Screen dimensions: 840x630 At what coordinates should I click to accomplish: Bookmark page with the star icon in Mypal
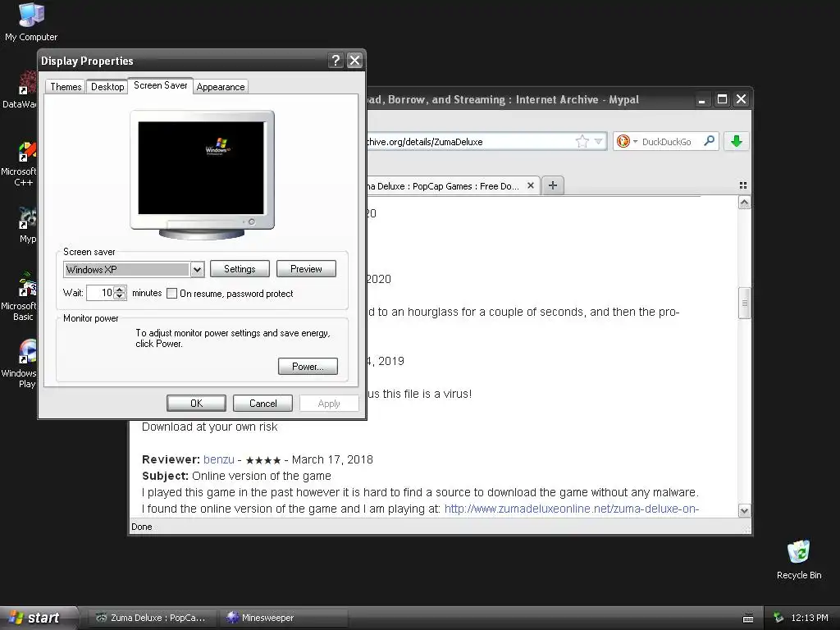click(x=582, y=141)
